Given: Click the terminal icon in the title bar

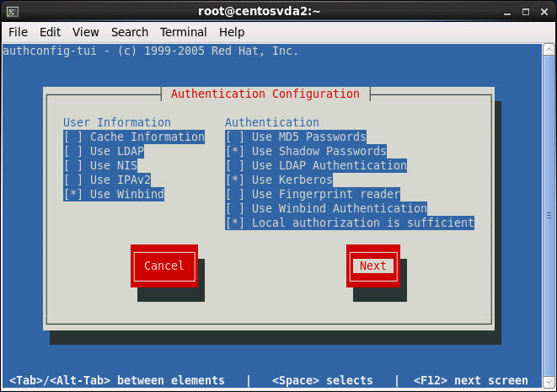Looking at the screenshot, I should click(x=13, y=12).
